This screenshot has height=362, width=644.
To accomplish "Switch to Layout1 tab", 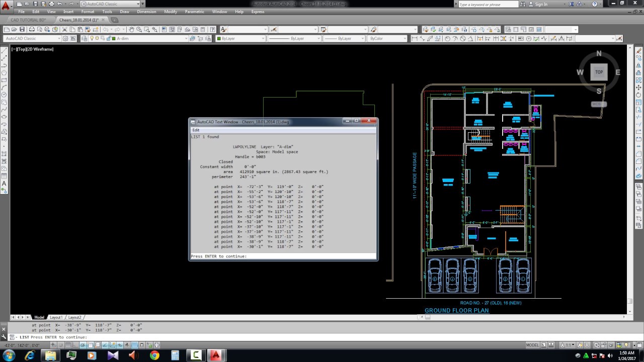I will pyautogui.click(x=56, y=317).
